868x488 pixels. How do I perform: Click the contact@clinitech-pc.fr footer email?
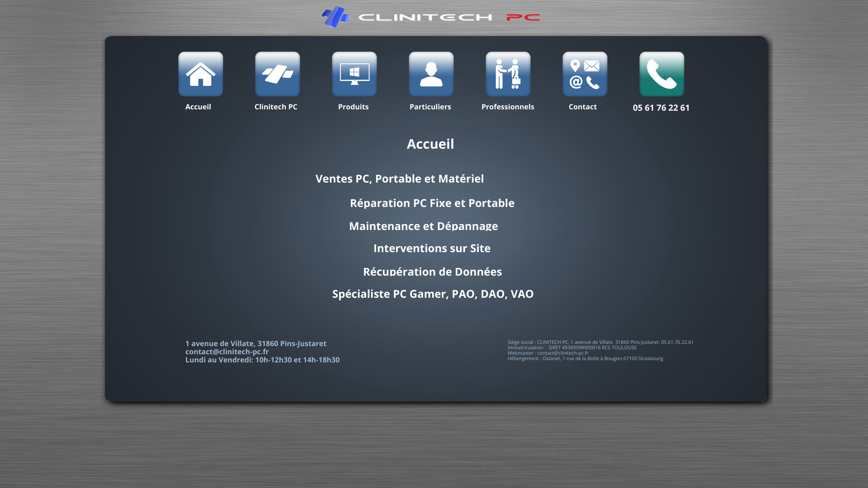[x=227, y=352]
